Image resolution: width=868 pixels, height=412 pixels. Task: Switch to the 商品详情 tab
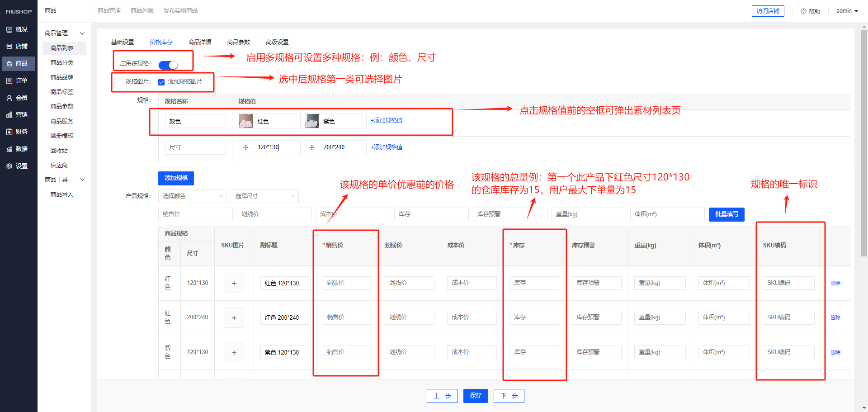click(200, 42)
